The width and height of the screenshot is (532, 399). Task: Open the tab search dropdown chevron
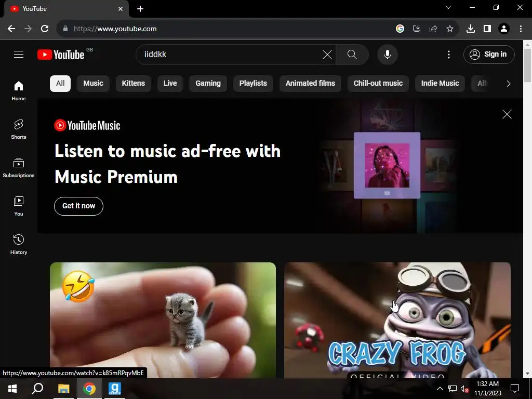tap(448, 7)
